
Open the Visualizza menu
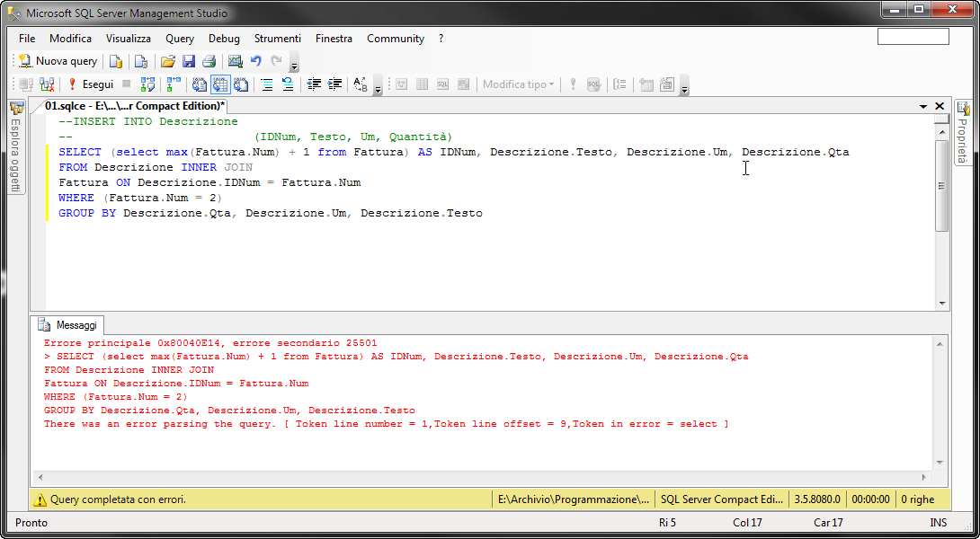coord(129,38)
